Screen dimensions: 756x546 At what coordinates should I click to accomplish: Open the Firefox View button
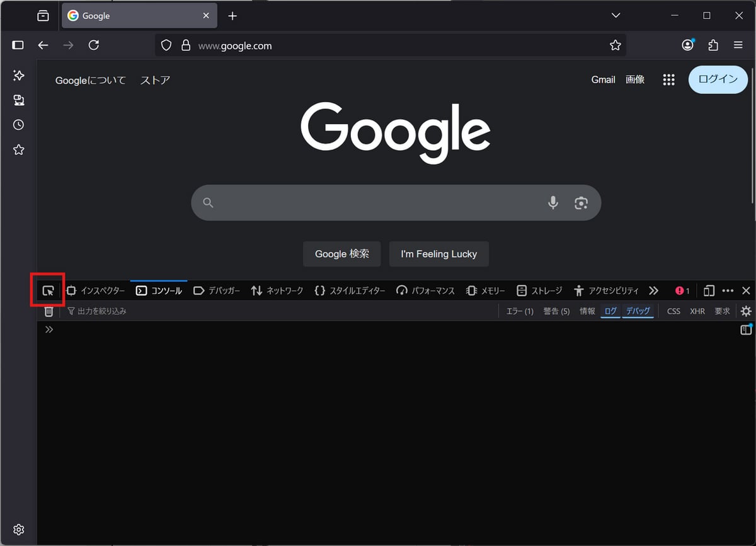[43, 16]
